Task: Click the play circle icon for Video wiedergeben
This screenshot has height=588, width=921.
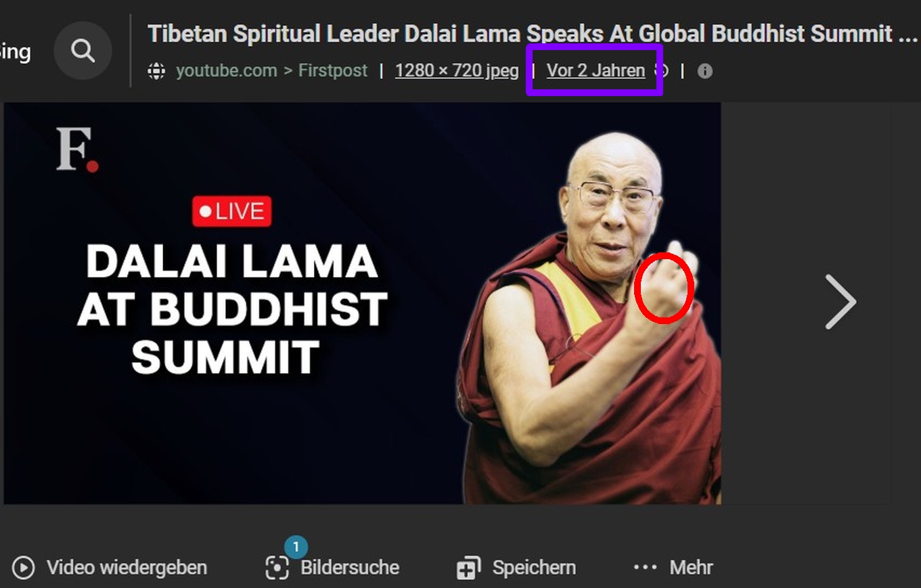Action: click(x=23, y=568)
